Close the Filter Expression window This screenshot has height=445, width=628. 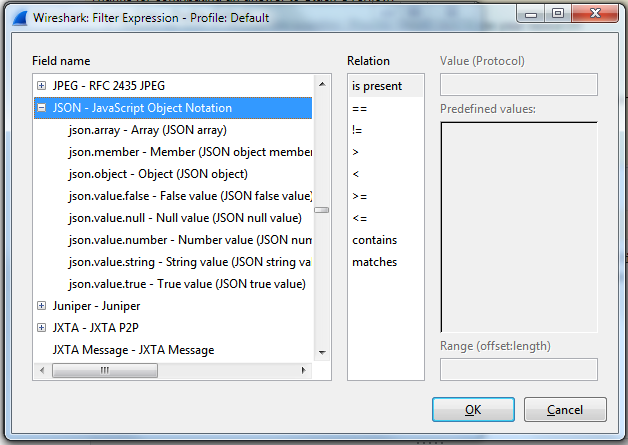[595, 14]
